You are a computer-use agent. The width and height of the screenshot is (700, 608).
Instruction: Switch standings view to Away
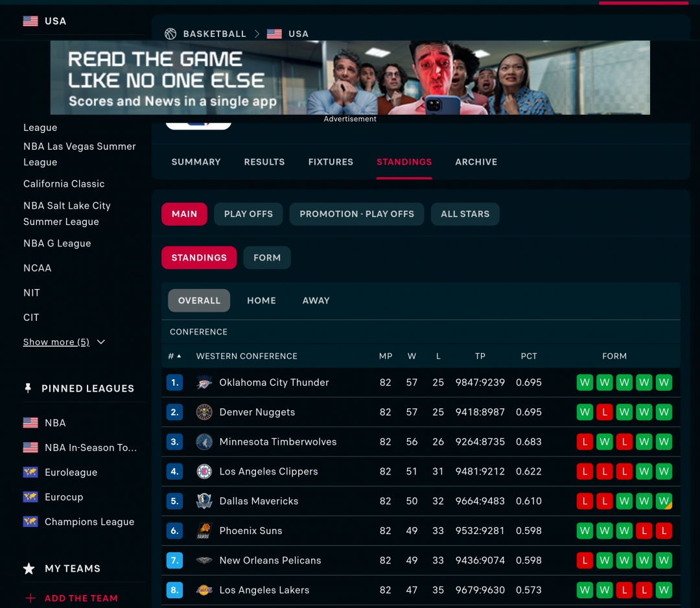coord(316,301)
